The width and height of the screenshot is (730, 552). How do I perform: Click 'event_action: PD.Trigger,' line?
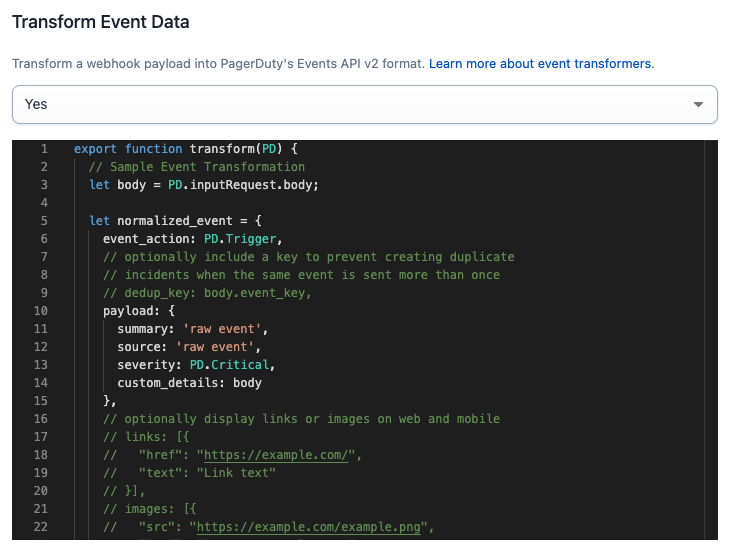point(192,239)
